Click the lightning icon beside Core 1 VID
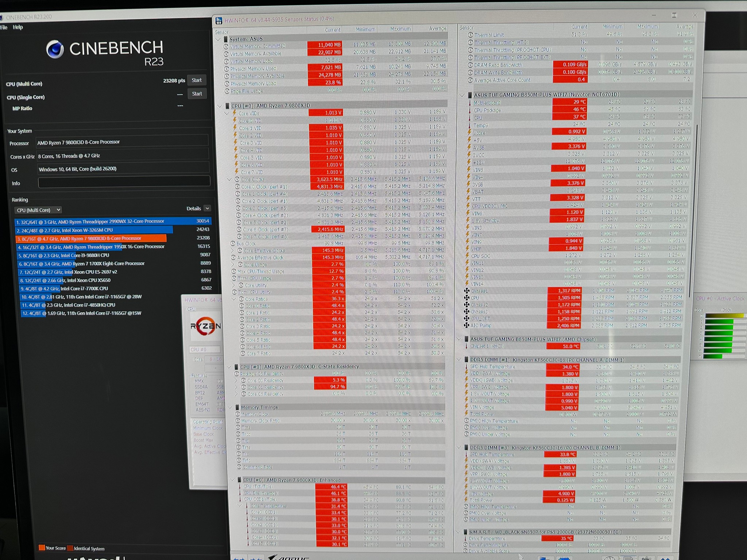The image size is (747, 560). pyautogui.click(x=235, y=128)
